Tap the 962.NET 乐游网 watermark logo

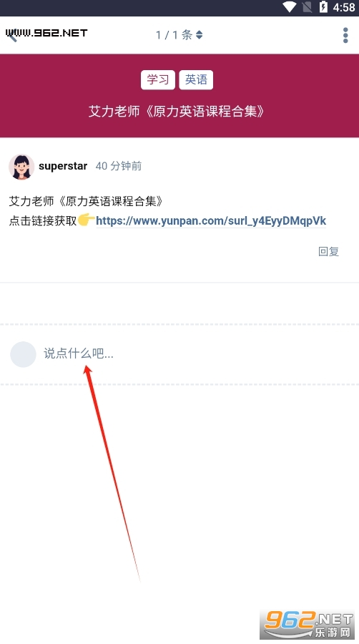[x=308, y=624]
